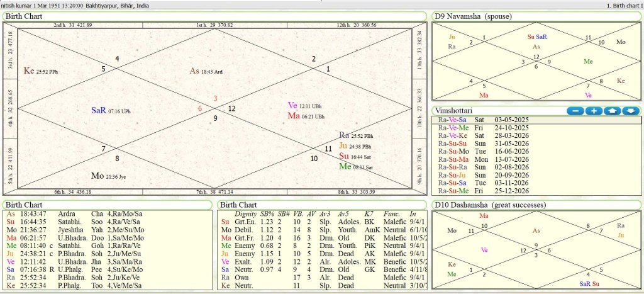The image size is (644, 294).
Task: Click SaR 07:16 UPh in the birth chart
Action: pos(111,111)
